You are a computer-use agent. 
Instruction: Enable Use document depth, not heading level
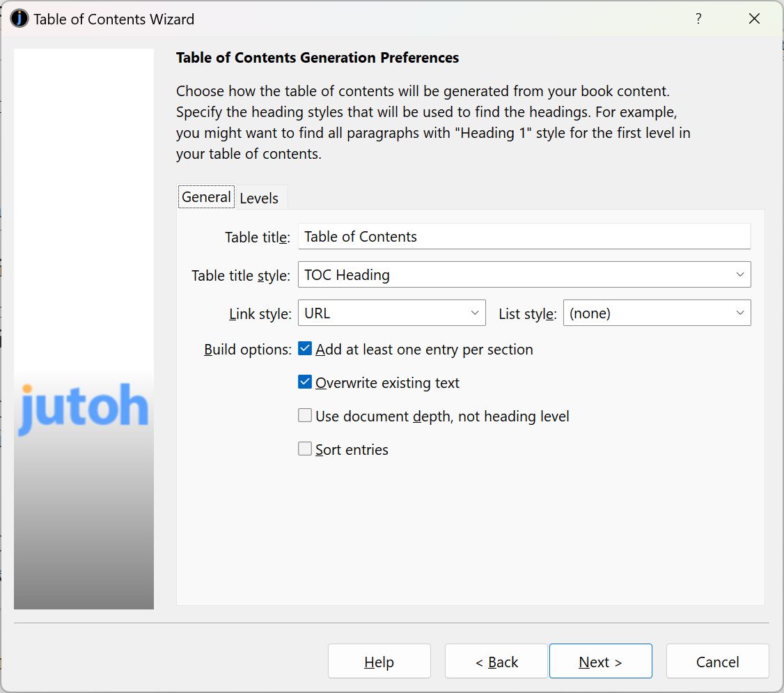(305, 416)
